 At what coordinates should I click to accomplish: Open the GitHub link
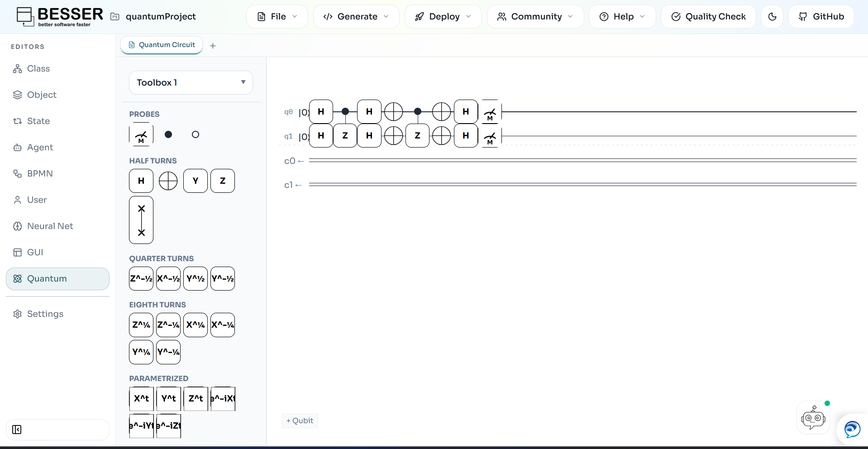[x=821, y=17]
